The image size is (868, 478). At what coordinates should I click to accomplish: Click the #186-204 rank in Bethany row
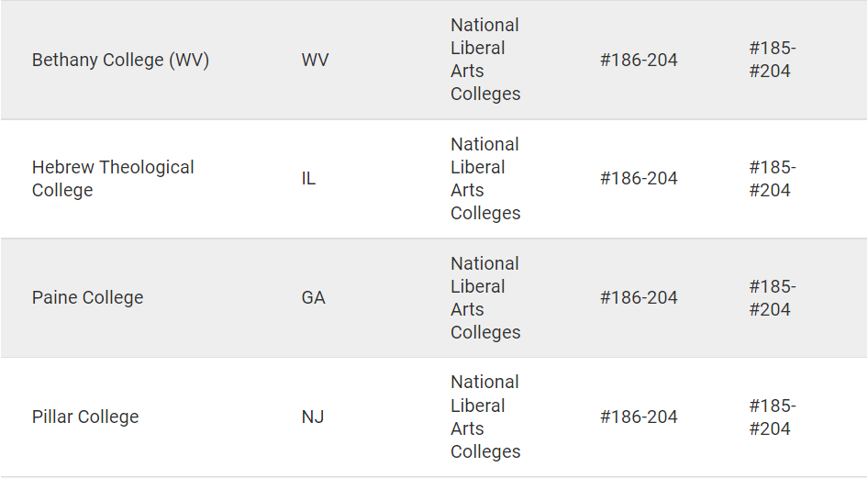click(639, 60)
